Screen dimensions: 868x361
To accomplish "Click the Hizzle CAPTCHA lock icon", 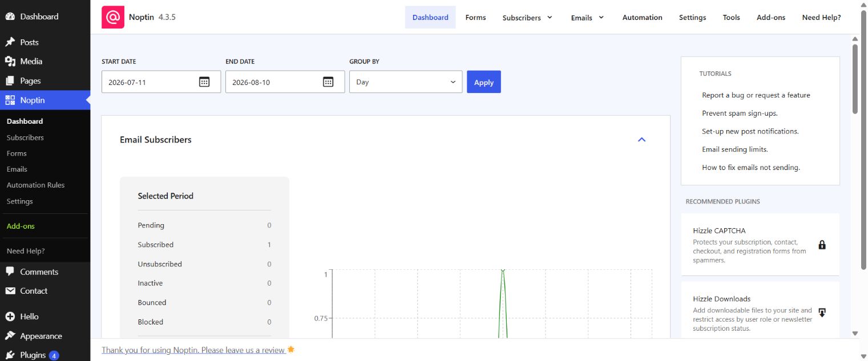I will [x=822, y=245].
